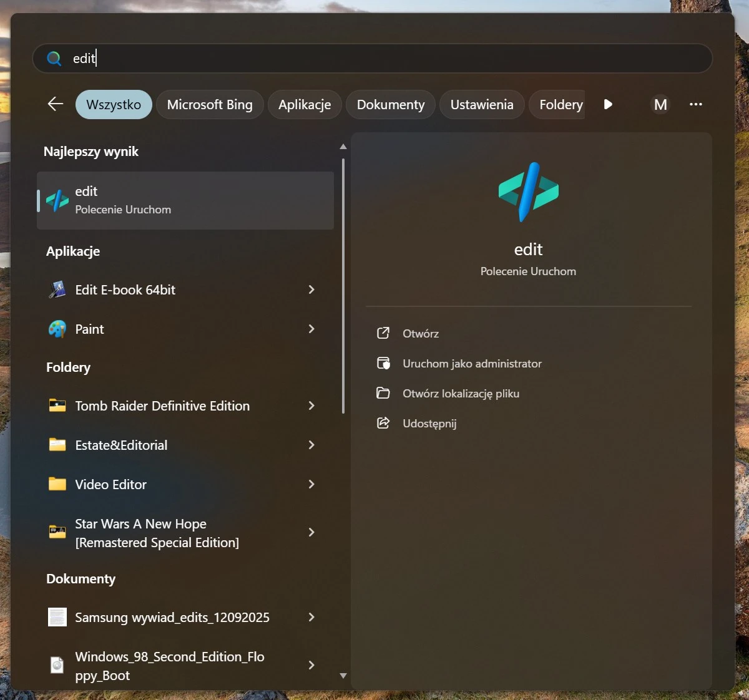The image size is (749, 700).
Task: Click the Video Editor folder icon
Action: (57, 485)
